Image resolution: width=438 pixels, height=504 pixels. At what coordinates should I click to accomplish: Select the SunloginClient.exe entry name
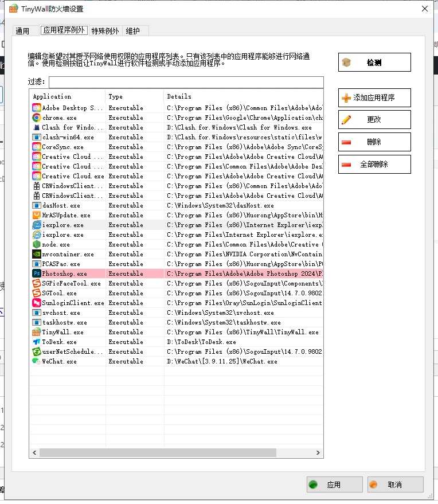73,303
